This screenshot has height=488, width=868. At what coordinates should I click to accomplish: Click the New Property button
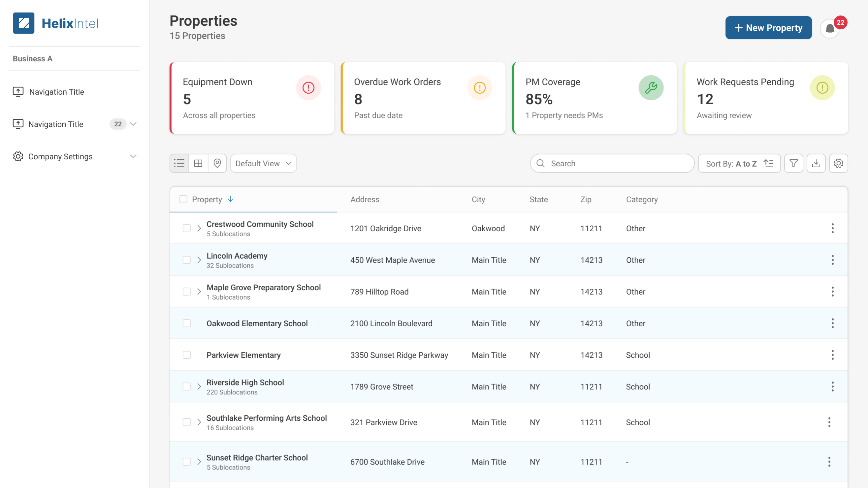click(768, 28)
